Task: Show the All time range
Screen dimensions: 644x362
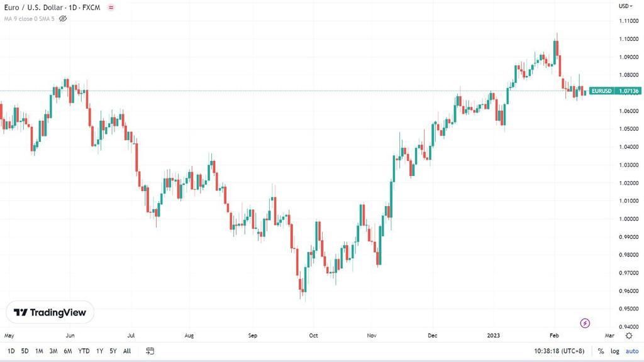Action: pos(127,351)
